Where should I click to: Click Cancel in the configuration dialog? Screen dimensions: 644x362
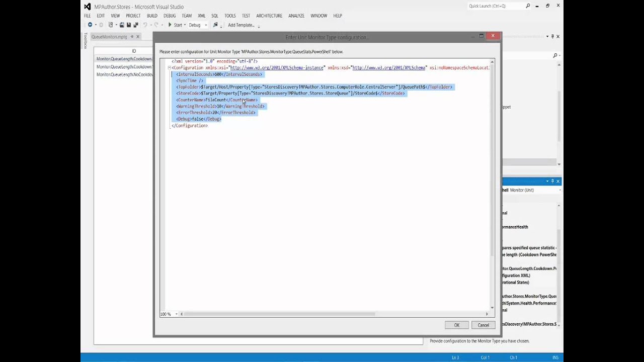coord(483,325)
